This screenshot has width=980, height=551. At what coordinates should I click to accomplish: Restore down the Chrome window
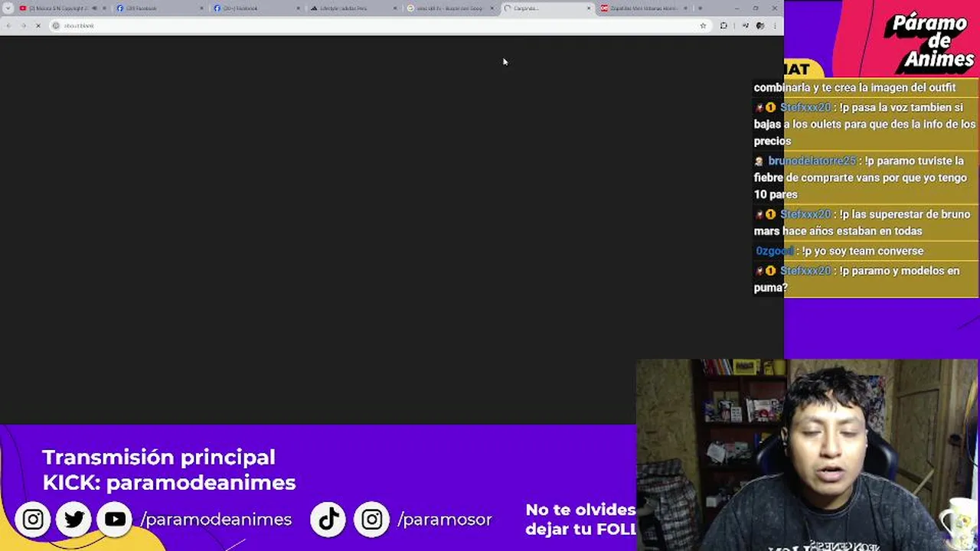[x=756, y=8]
